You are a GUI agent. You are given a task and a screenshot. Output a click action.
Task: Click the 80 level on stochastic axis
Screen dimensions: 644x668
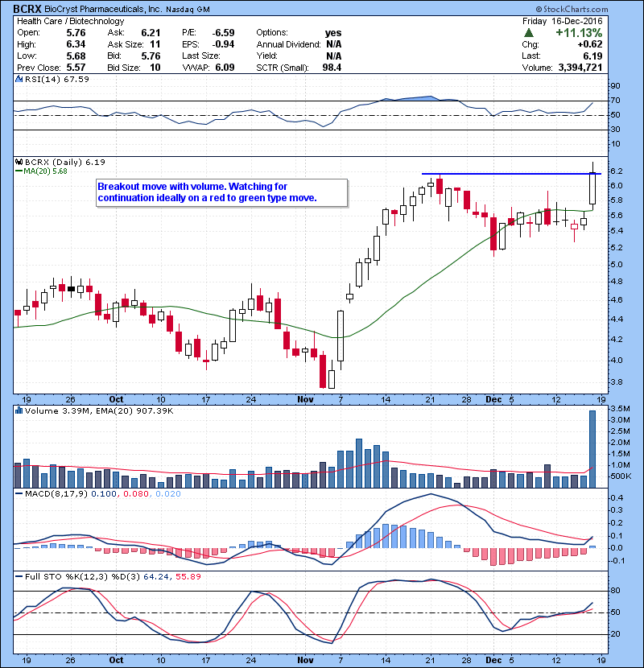coord(616,591)
